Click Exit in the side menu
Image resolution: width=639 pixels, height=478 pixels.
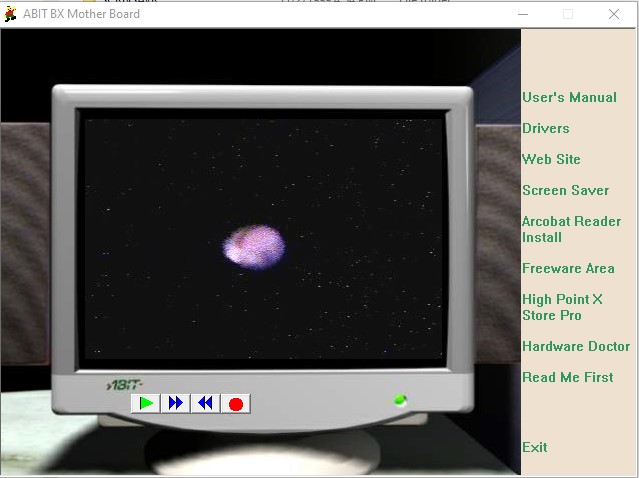coord(535,447)
